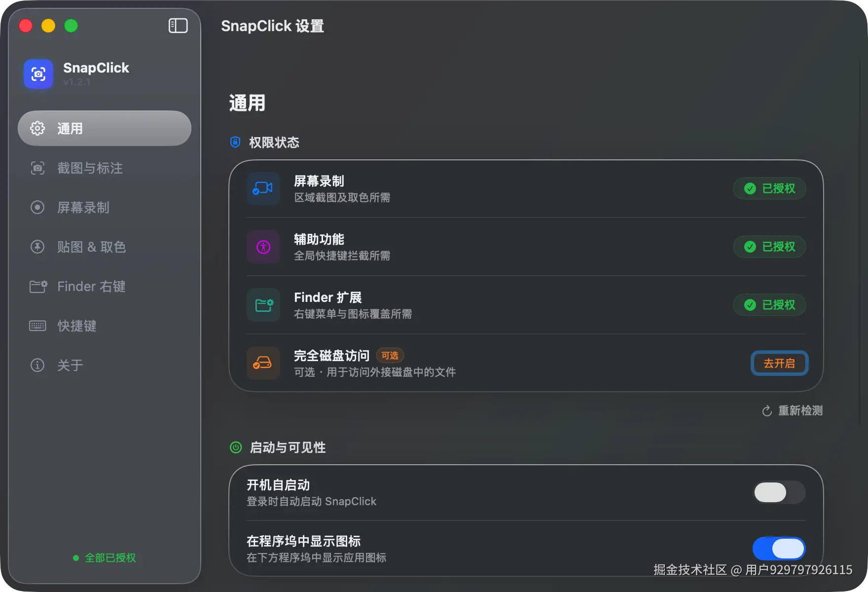The image size is (868, 592).
Task: Click the 右键菜单与图标覆盖所需 description
Action: click(353, 314)
